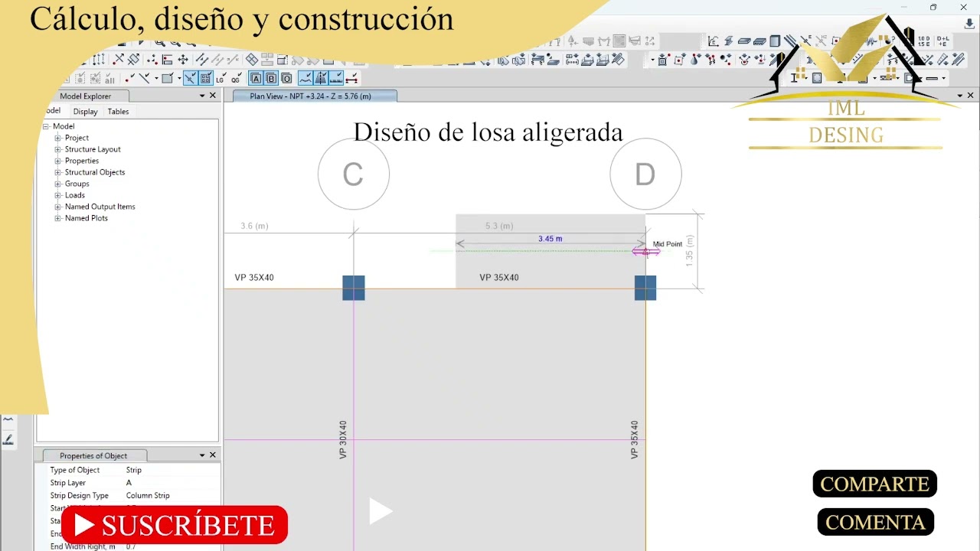This screenshot has width=980, height=551.
Task: Toggle the highlighted flat line display button
Action: 336,78
